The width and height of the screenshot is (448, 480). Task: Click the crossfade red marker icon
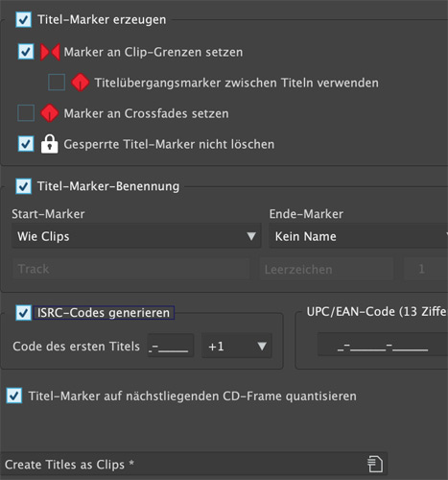[50, 113]
